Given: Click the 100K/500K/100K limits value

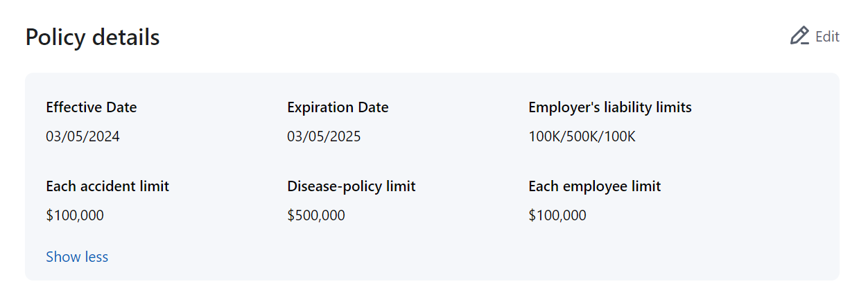Looking at the screenshot, I should [582, 136].
